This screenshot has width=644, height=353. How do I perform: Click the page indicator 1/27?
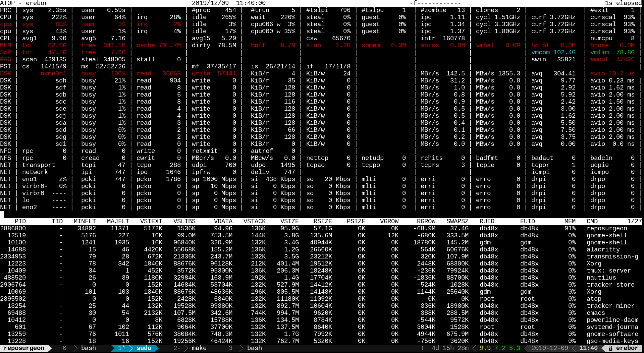pyautogui.click(x=634, y=222)
